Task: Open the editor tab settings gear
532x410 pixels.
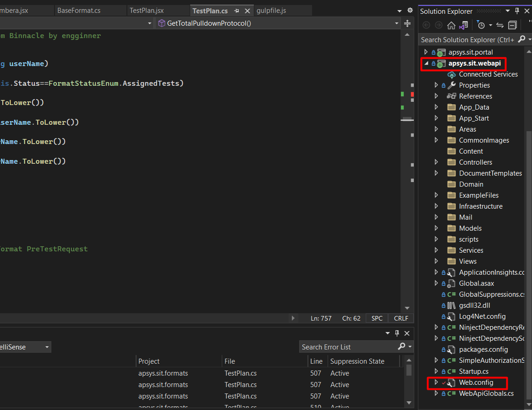Action: 410,10
